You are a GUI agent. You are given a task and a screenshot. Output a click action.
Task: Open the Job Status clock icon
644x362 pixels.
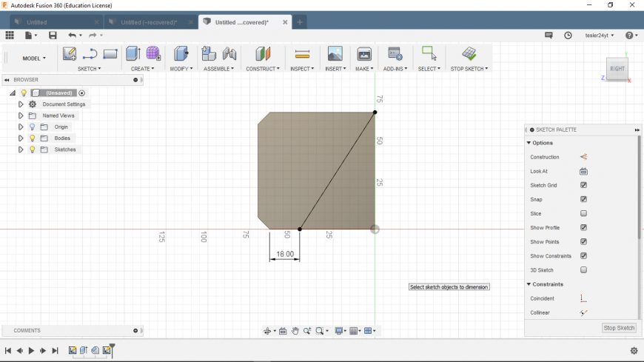pos(568,35)
